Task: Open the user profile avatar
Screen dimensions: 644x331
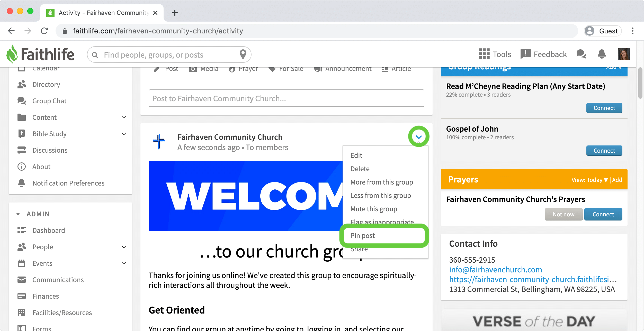Action: pyautogui.click(x=624, y=54)
